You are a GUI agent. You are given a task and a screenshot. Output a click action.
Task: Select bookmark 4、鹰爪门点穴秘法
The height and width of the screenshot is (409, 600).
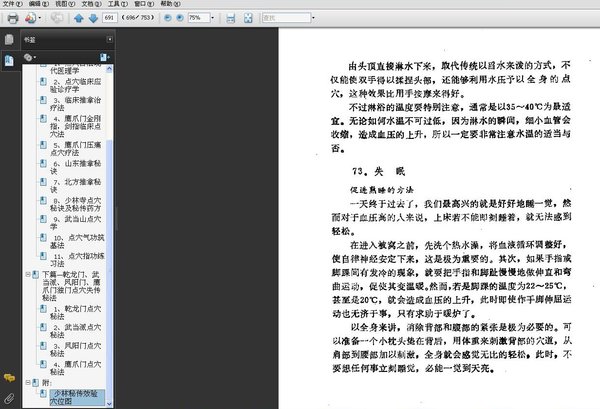tap(75, 368)
